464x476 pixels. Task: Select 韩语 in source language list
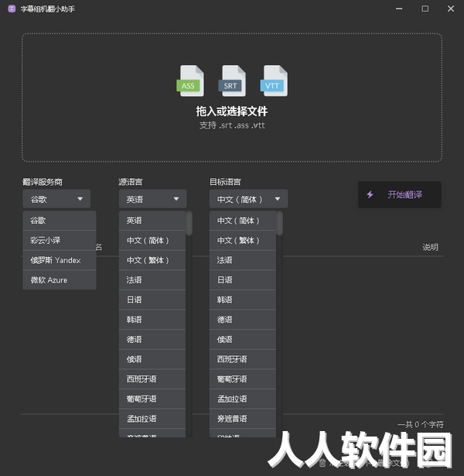152,320
